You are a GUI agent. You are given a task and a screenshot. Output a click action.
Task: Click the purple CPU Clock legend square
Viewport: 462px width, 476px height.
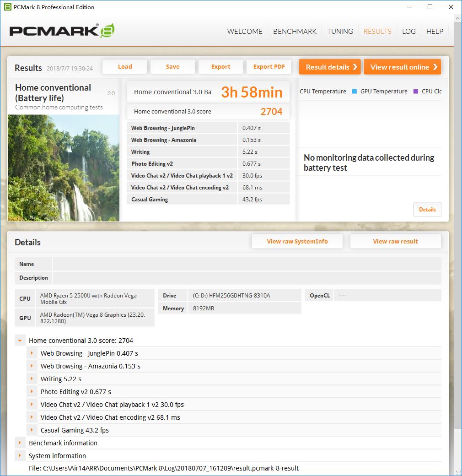(415, 92)
